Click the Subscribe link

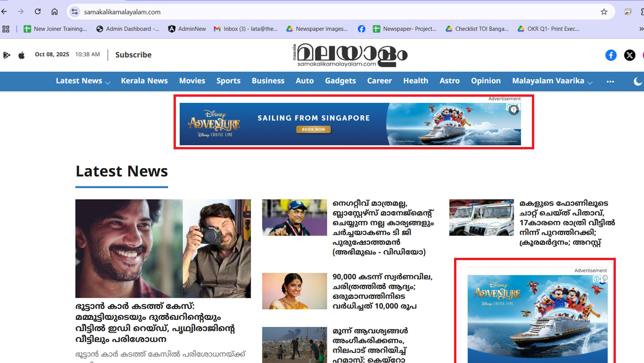[x=133, y=54]
